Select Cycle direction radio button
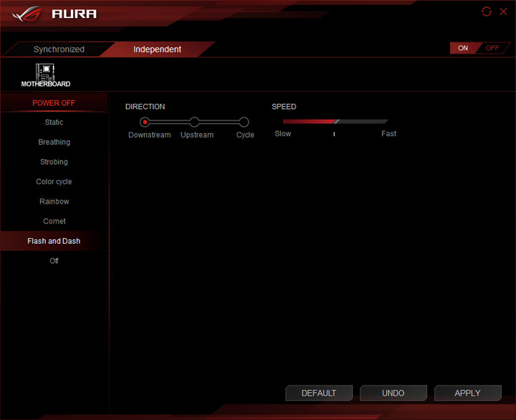 244,122
